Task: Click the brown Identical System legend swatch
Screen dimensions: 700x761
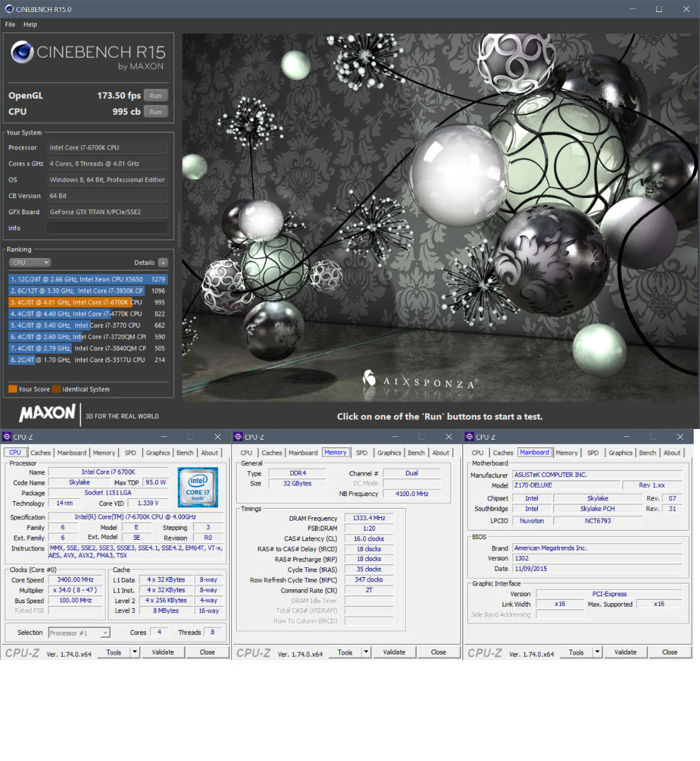Action: click(x=56, y=389)
